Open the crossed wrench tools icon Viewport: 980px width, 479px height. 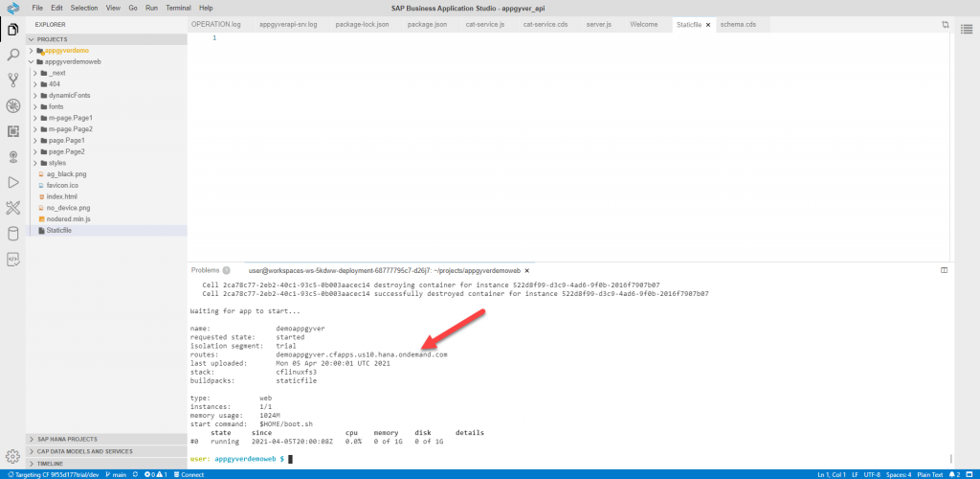click(x=12, y=208)
